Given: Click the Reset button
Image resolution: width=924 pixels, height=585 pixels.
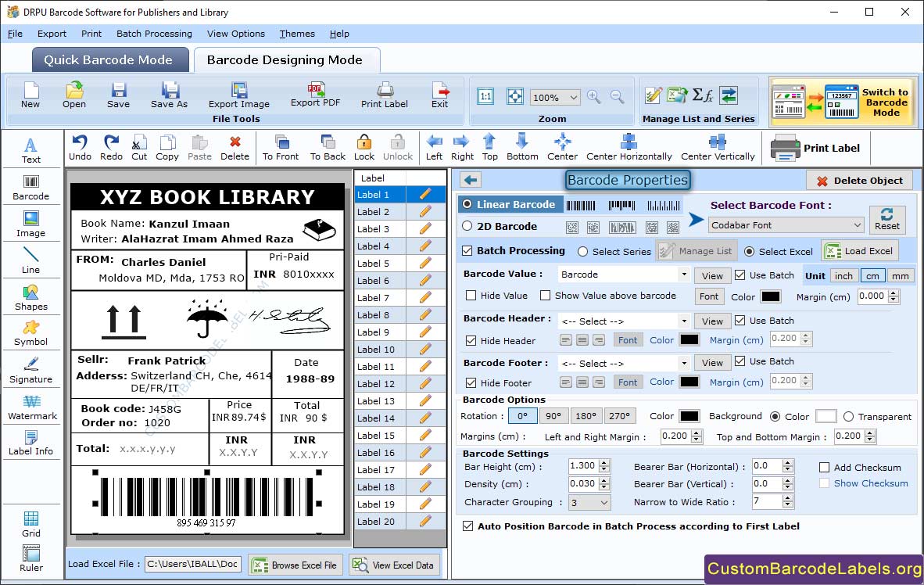Looking at the screenshot, I should click(887, 219).
